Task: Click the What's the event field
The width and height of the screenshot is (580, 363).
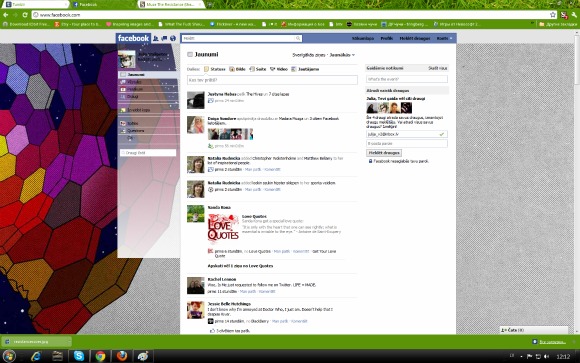Action: coord(407,79)
